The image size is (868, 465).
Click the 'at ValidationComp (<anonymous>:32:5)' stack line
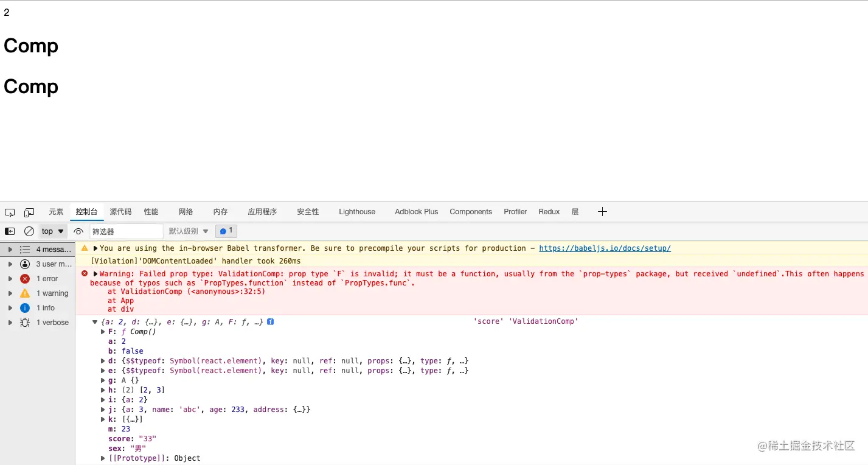click(x=187, y=292)
